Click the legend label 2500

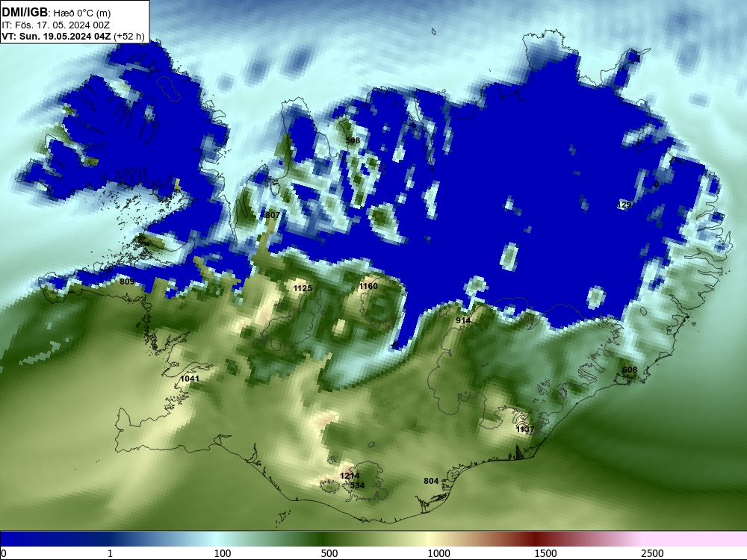pos(652,553)
